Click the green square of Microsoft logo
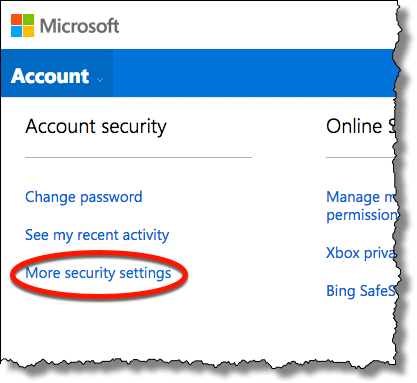This screenshot has height=383, width=417. point(29,19)
